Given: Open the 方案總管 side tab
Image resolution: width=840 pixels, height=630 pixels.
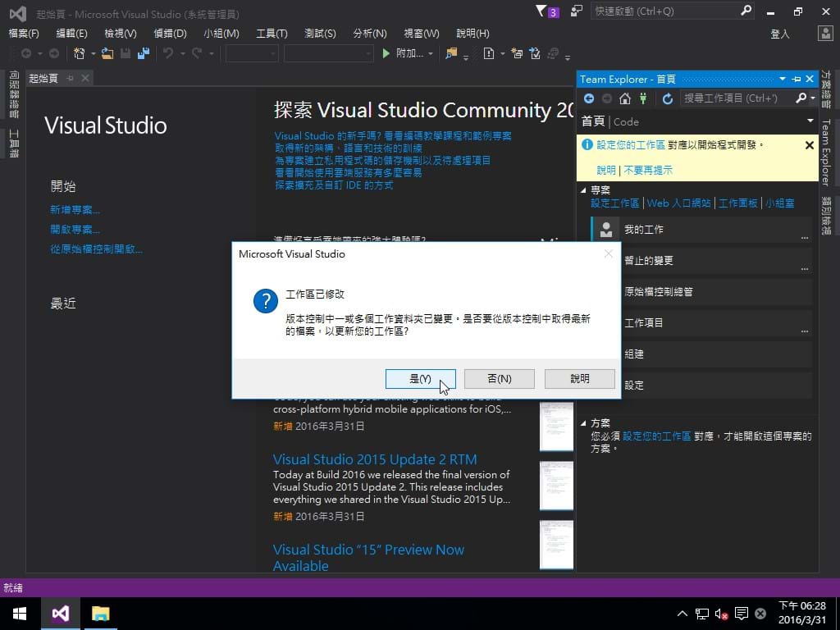Looking at the screenshot, I should pos(826,89).
